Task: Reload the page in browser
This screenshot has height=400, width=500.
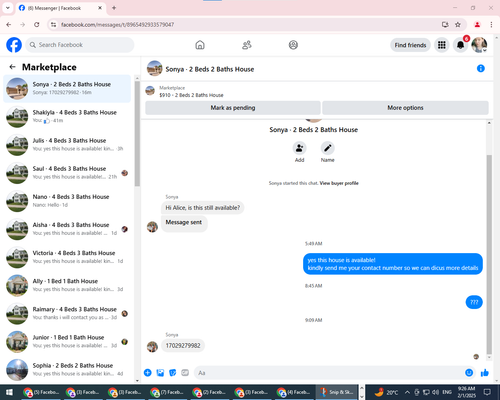Action: pyautogui.click(x=37, y=24)
